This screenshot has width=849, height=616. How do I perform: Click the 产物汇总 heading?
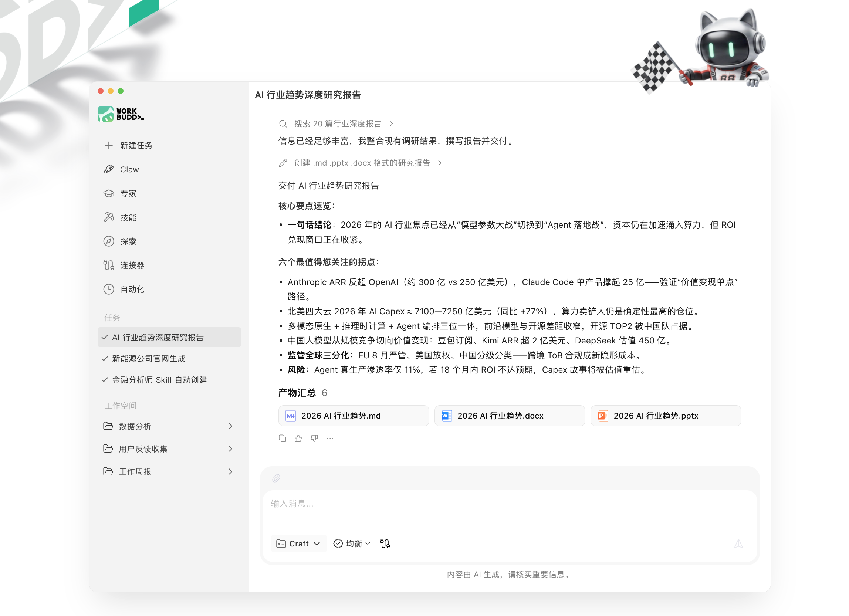(x=297, y=393)
